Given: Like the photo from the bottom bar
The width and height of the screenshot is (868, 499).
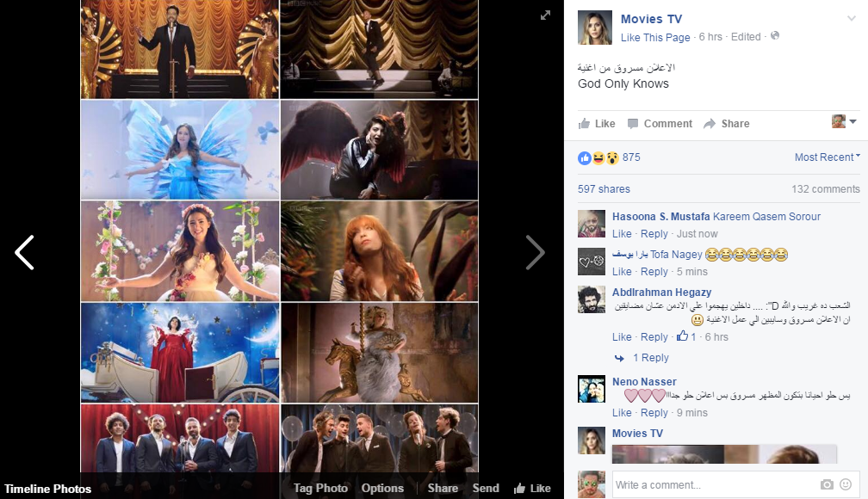Looking at the screenshot, I should 532,488.
